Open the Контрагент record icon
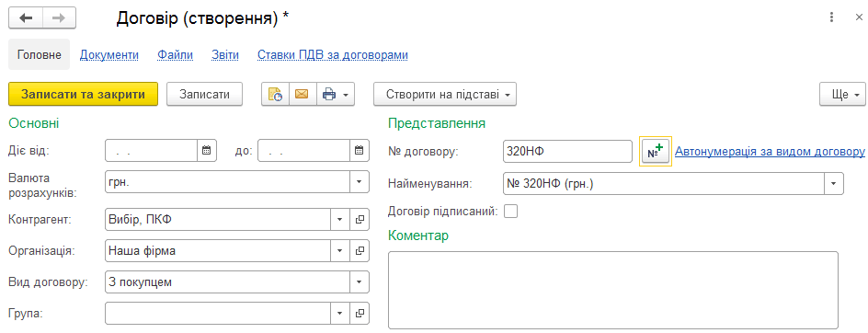Screen dimensions: 868x333 (x=360, y=220)
